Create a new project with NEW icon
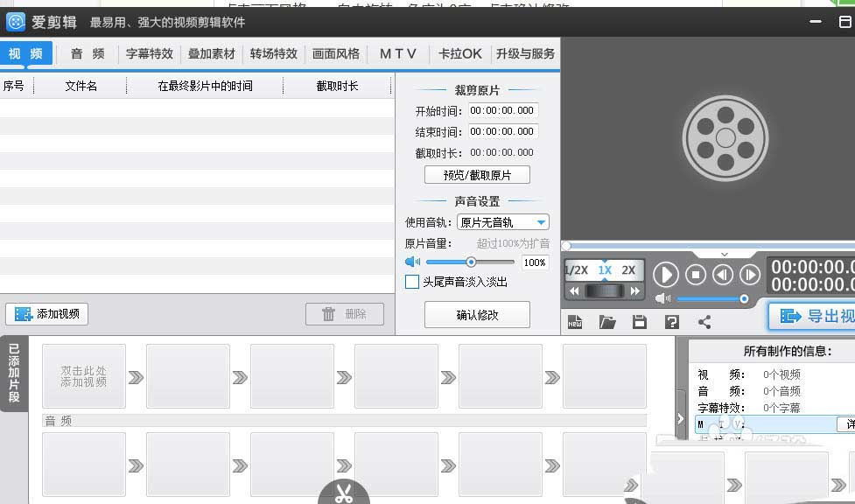855x504 pixels. [575, 322]
